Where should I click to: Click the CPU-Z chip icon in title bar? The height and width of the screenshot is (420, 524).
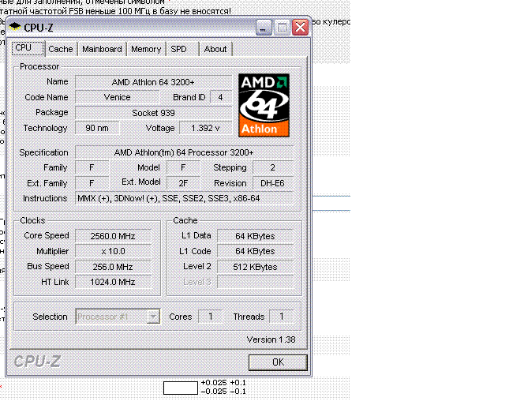[x=15, y=27]
